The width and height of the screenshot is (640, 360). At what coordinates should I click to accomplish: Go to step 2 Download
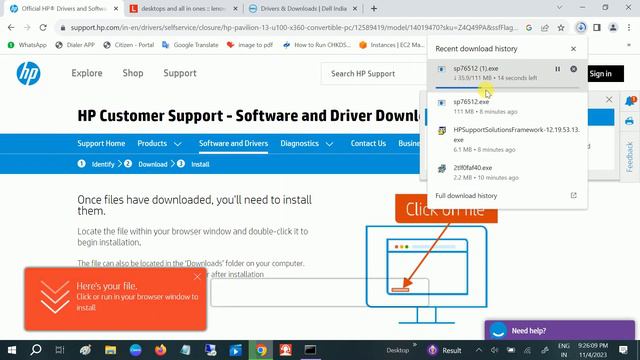click(146, 164)
